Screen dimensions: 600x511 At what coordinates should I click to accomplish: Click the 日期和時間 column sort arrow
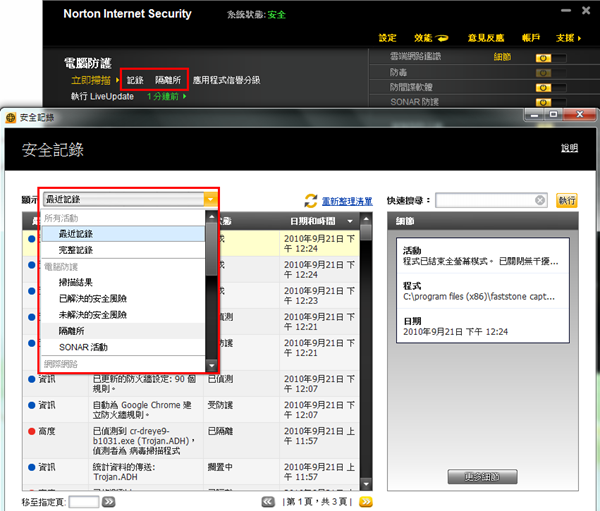(x=350, y=221)
